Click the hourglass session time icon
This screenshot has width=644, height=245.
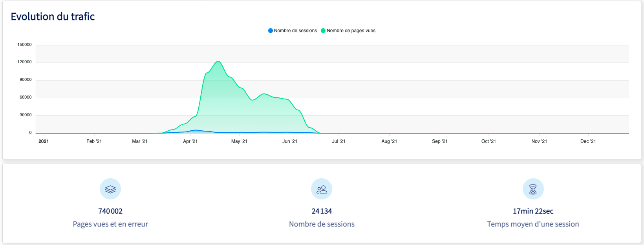click(x=533, y=189)
